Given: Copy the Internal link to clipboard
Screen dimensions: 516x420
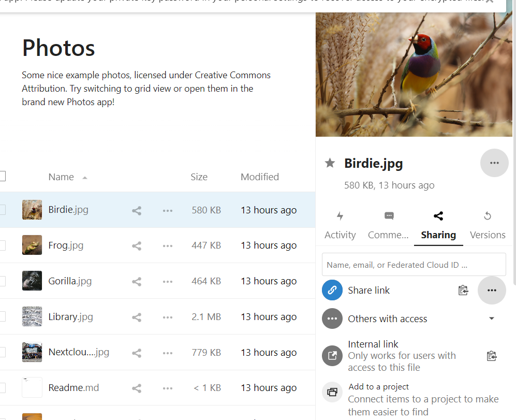Looking at the screenshot, I should tap(492, 356).
